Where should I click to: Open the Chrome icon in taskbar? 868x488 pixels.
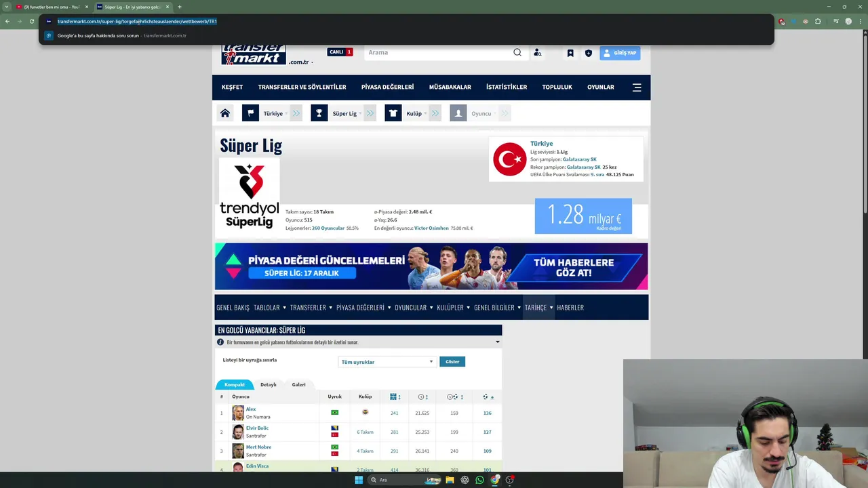[495, 480]
